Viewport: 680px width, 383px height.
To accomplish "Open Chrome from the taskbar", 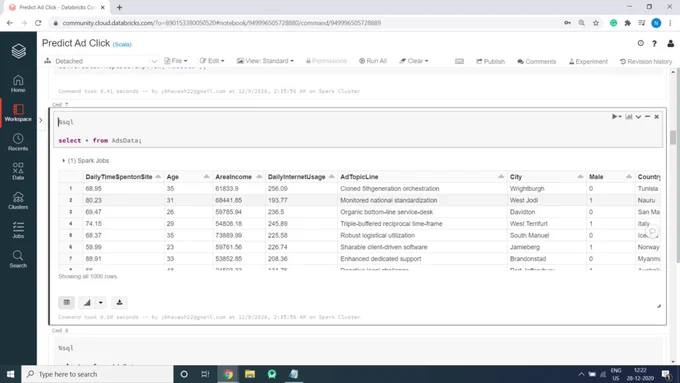I will coord(228,374).
